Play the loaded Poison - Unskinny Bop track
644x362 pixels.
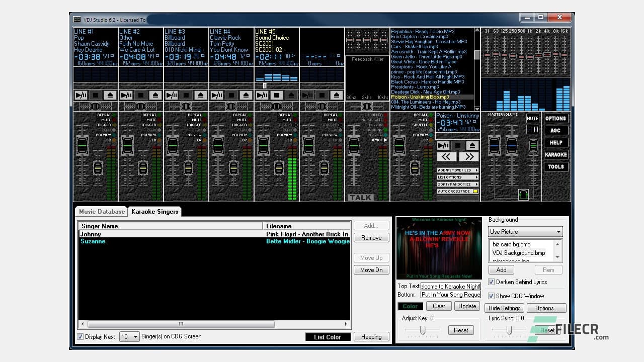point(443,145)
